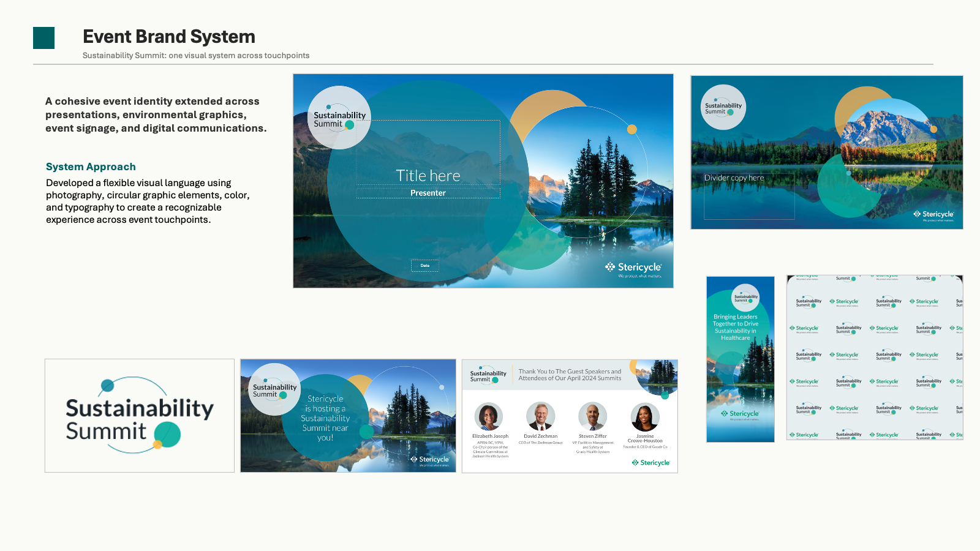Select the name "David Zechman"
Image resolution: width=980 pixels, height=551 pixels.
[541, 437]
